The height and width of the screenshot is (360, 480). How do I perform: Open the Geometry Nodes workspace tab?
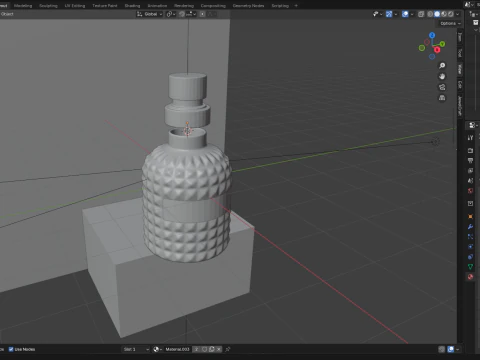[248, 6]
